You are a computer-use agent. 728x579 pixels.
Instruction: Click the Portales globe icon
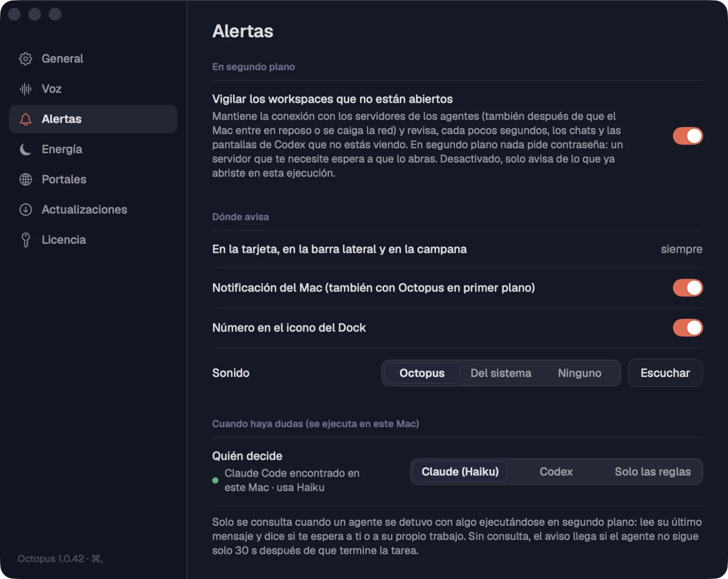(25, 179)
